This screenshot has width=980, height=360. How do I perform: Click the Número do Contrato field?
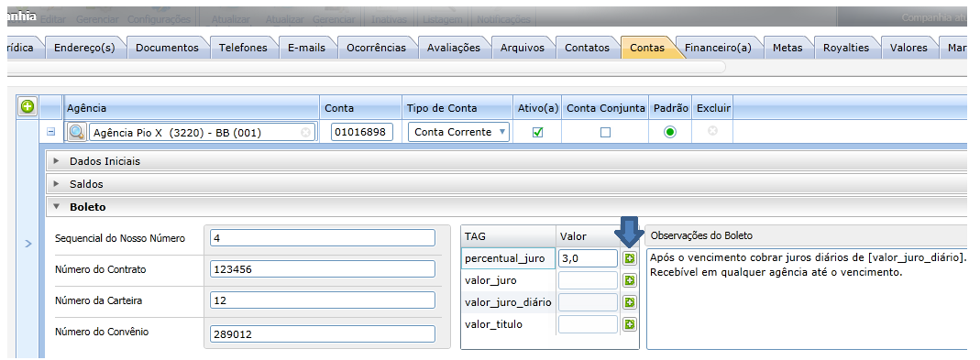coord(323,269)
